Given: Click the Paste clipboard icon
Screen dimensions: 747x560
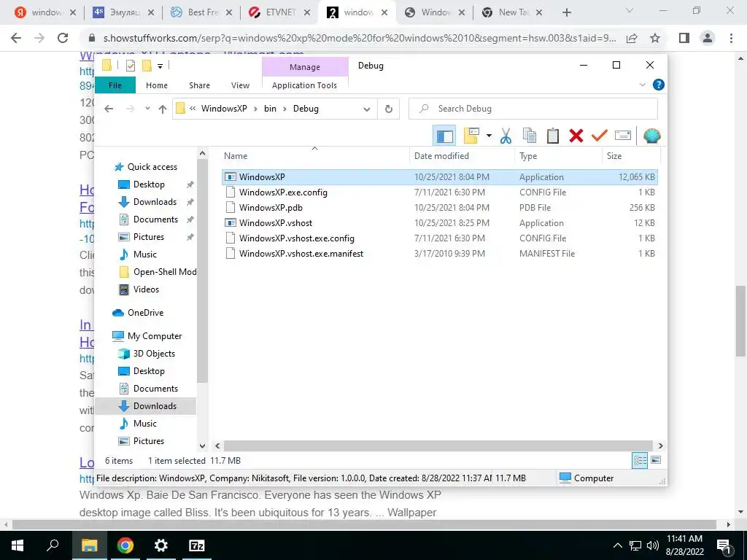Looking at the screenshot, I should pyautogui.click(x=553, y=136).
